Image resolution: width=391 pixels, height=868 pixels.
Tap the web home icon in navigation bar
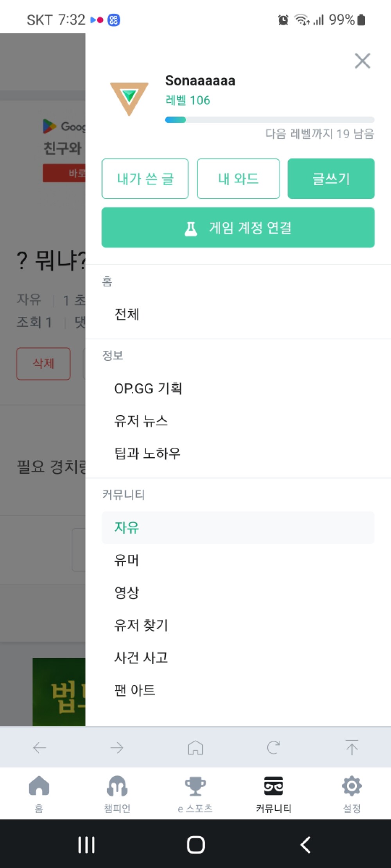pos(195,748)
